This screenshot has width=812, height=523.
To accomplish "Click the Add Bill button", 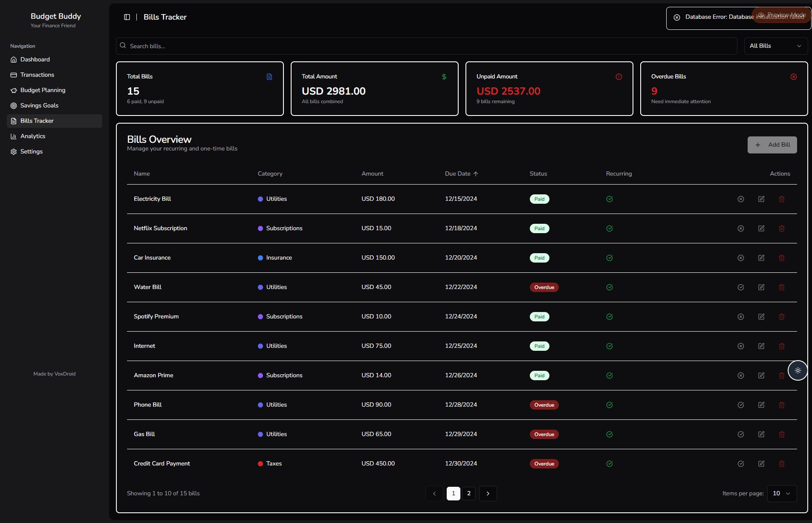I will (x=772, y=145).
